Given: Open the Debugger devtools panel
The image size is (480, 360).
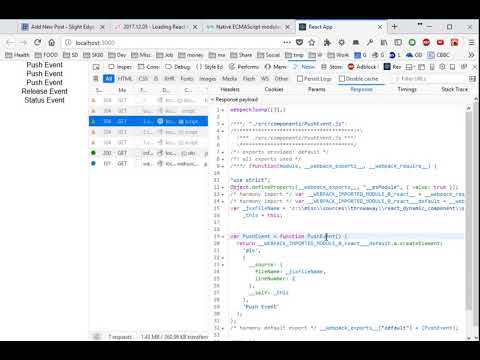Looking at the screenshot, I should 178,67.
